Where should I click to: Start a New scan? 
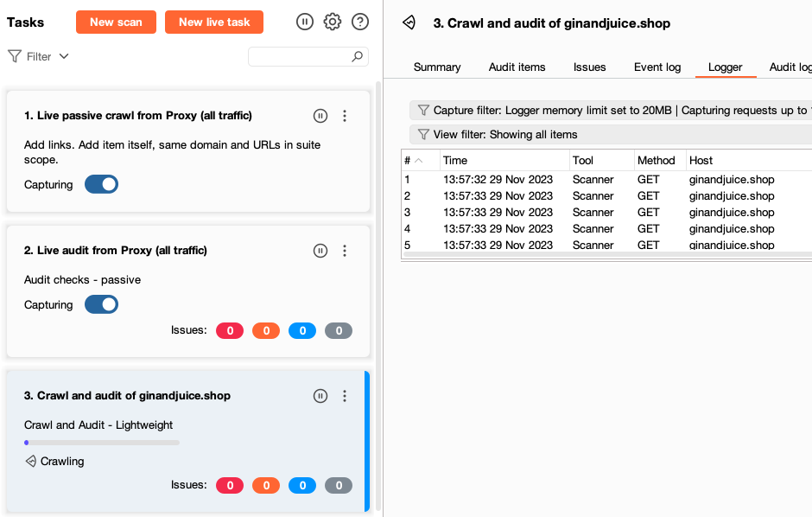[116, 22]
